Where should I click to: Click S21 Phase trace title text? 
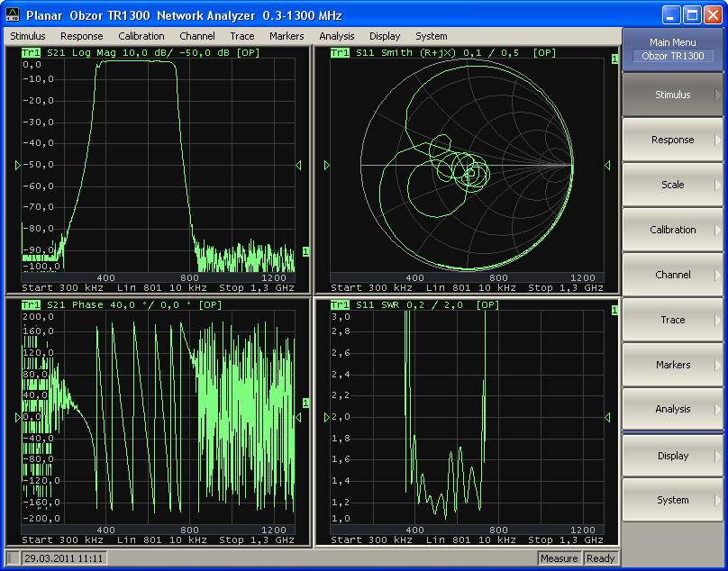134,305
